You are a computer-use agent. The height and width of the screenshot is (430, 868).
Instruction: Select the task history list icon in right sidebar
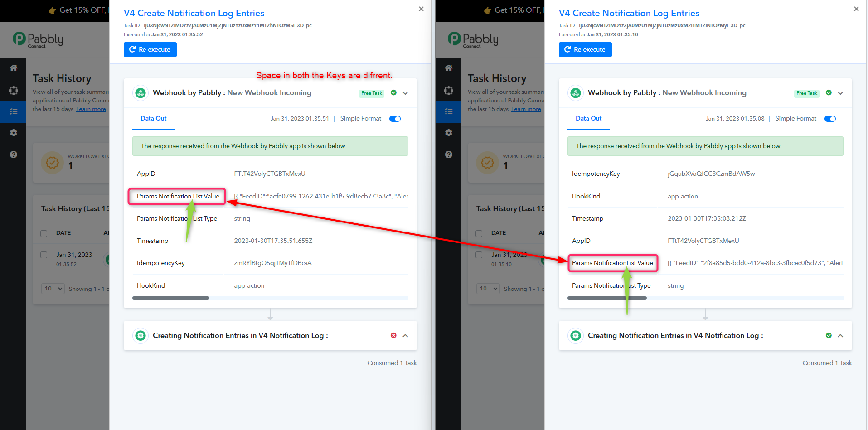[x=449, y=111]
